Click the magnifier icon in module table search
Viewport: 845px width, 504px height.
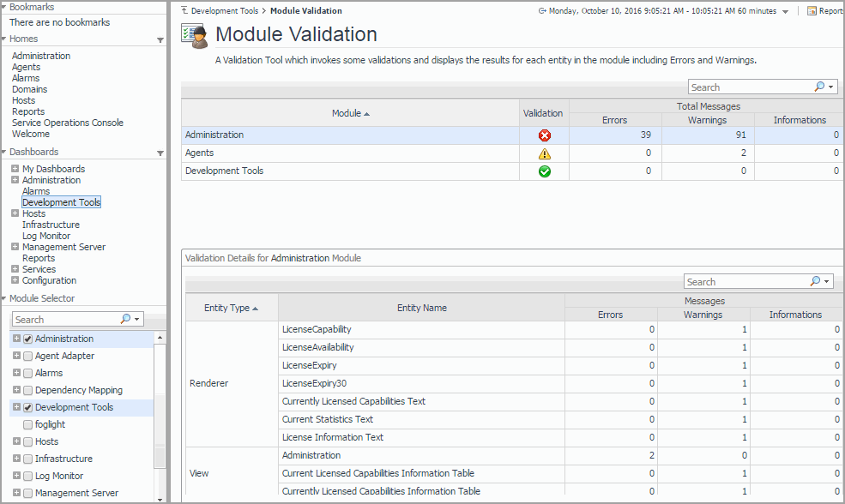(x=818, y=87)
